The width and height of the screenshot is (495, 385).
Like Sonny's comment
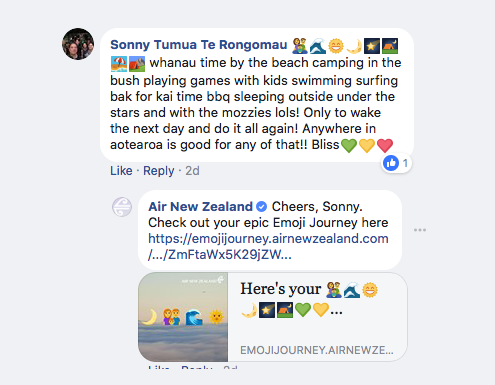point(121,171)
